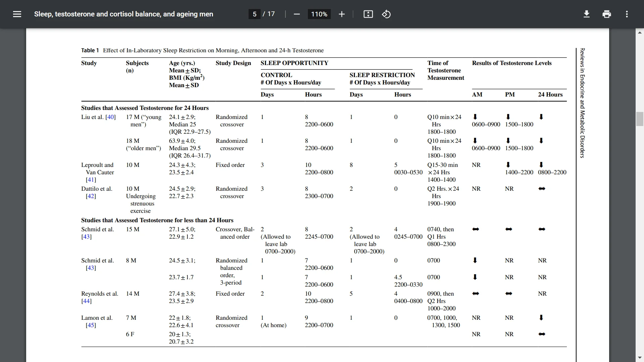The height and width of the screenshot is (362, 644).
Task: Click the 'Undergoing strenuous exercise' subjects note
Action: coord(141,203)
